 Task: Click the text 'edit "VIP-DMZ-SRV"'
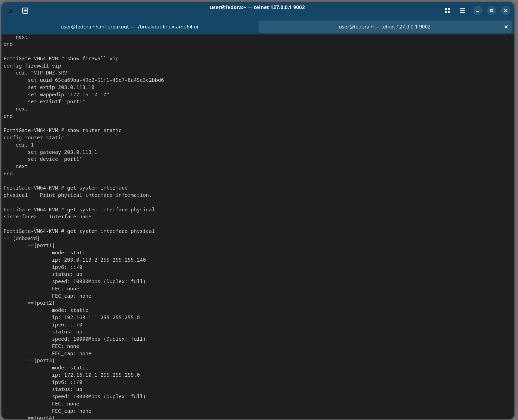tap(43, 73)
